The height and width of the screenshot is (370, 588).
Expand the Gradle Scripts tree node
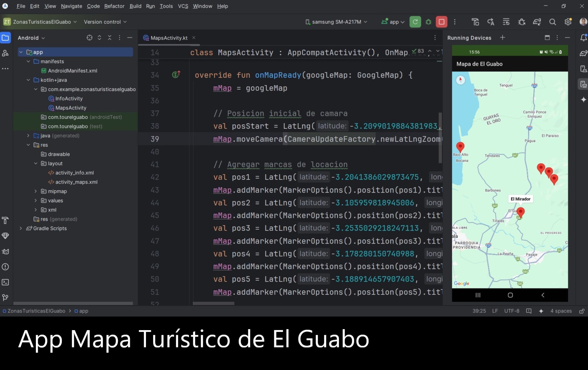[x=21, y=228]
